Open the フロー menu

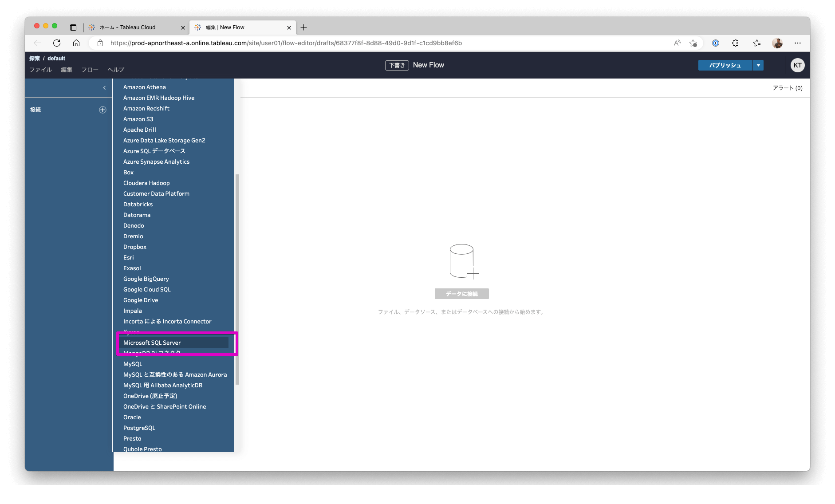90,70
